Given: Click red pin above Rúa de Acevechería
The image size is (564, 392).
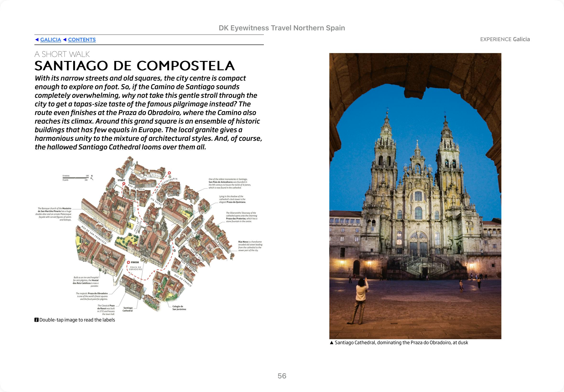Looking at the screenshot, I should point(169,173).
